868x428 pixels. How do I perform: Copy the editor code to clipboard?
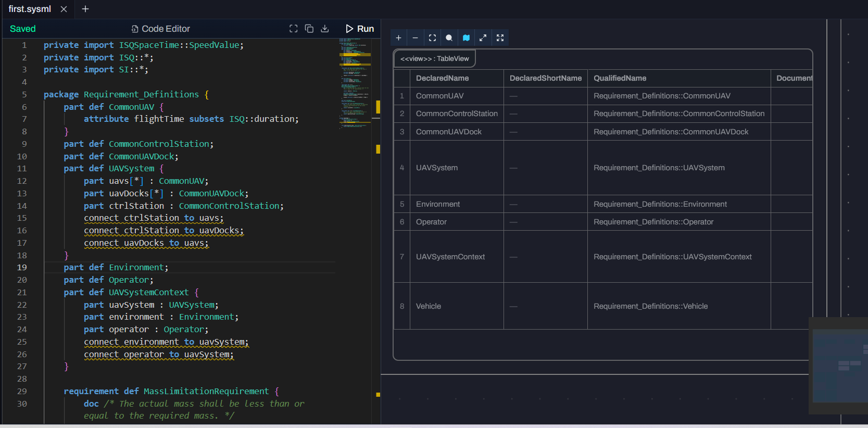pos(309,29)
